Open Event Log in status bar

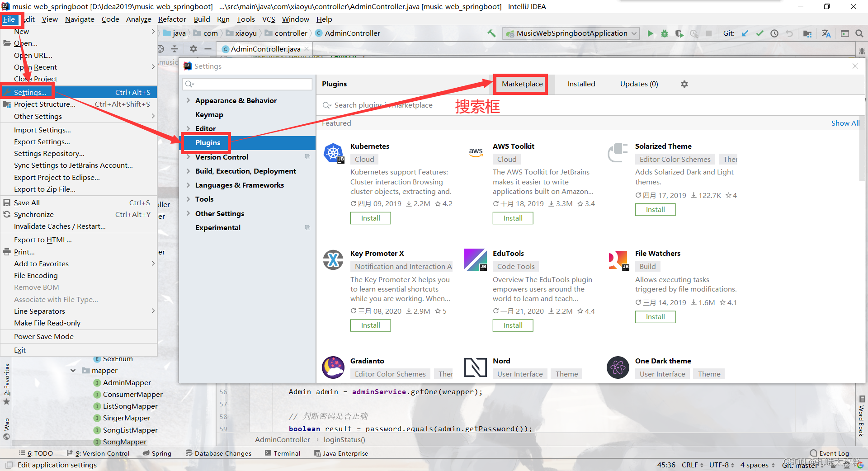pos(829,453)
